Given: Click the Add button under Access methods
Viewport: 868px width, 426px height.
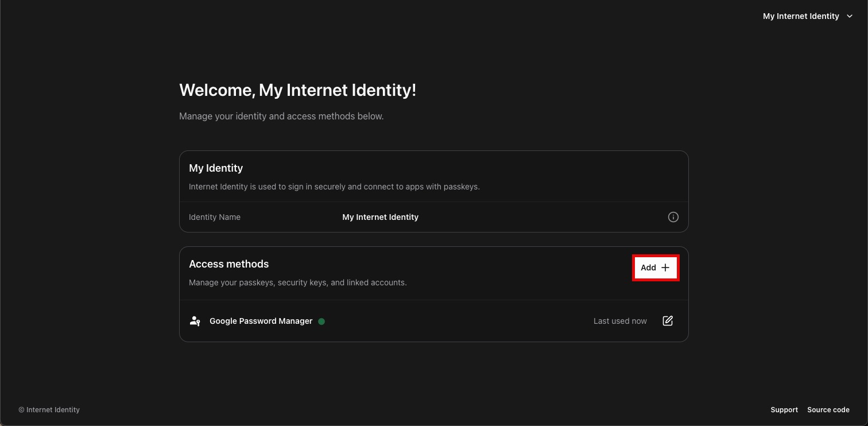Looking at the screenshot, I should 656,268.
